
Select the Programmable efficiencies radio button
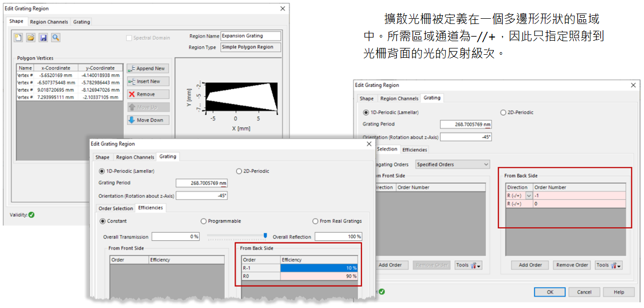tap(204, 221)
